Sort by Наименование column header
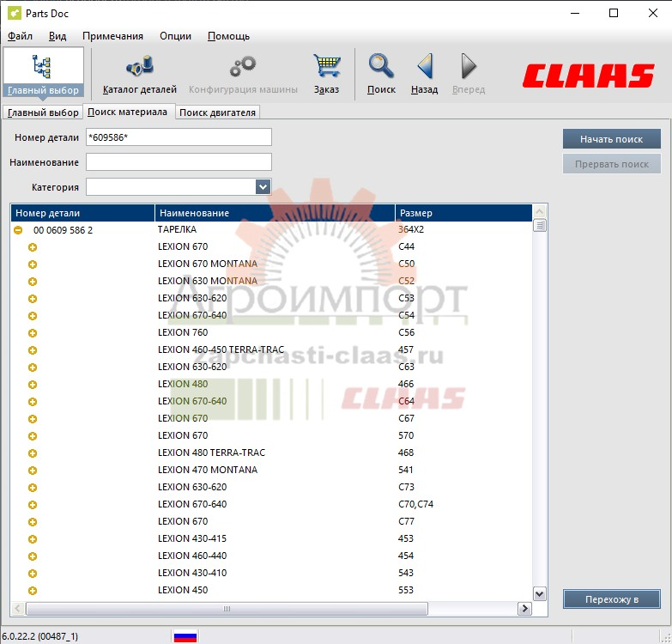 [x=275, y=213]
